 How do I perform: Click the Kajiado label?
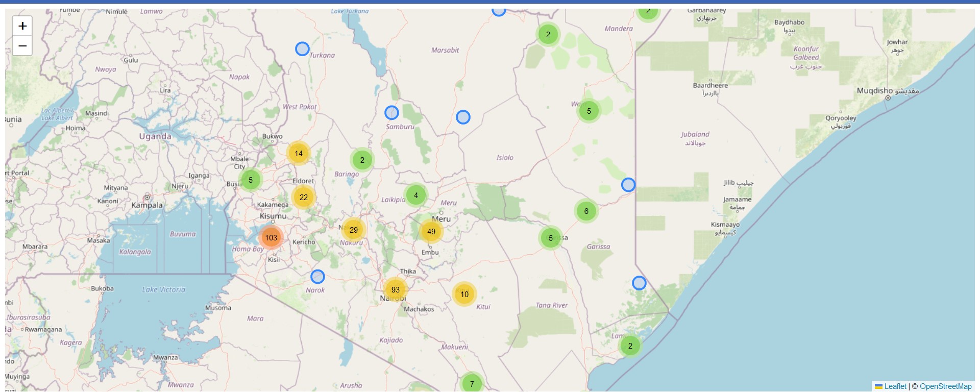[391, 340]
